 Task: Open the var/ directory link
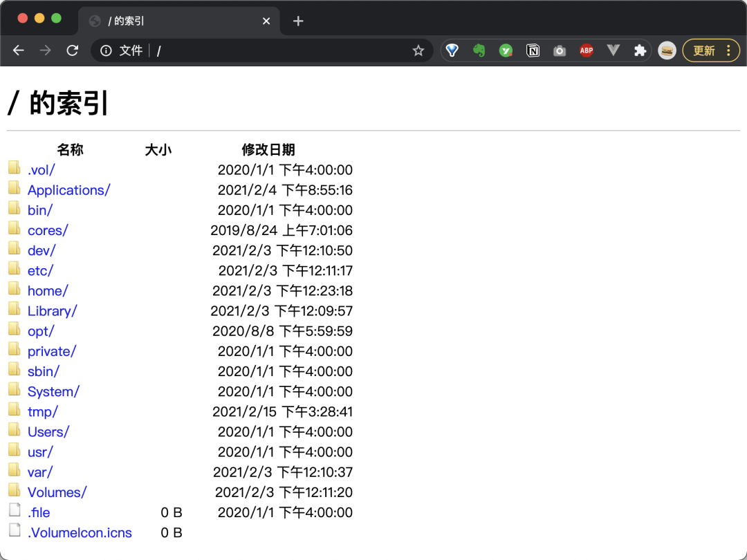(x=40, y=472)
